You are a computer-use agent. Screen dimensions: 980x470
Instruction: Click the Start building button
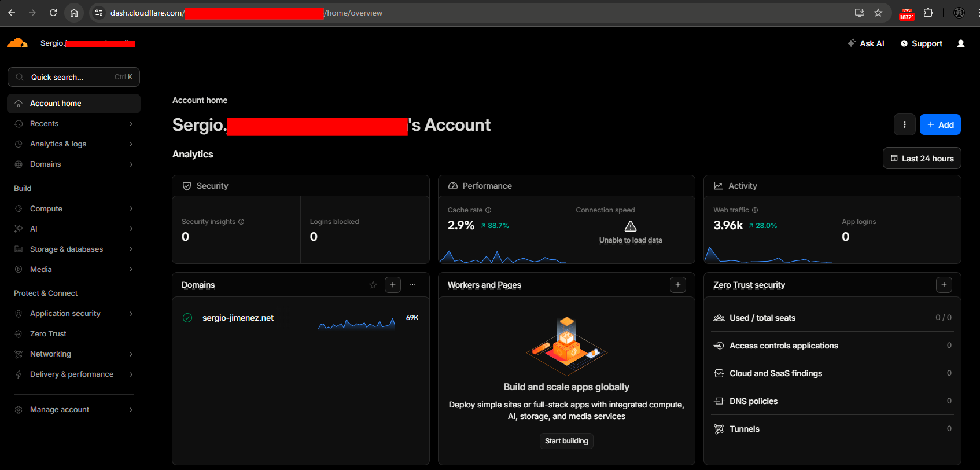[x=566, y=441]
